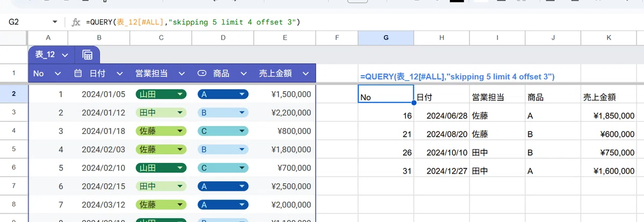Click the dropdown-chip type icon in 商品 header
This screenshot has height=222, width=644.
202,73
